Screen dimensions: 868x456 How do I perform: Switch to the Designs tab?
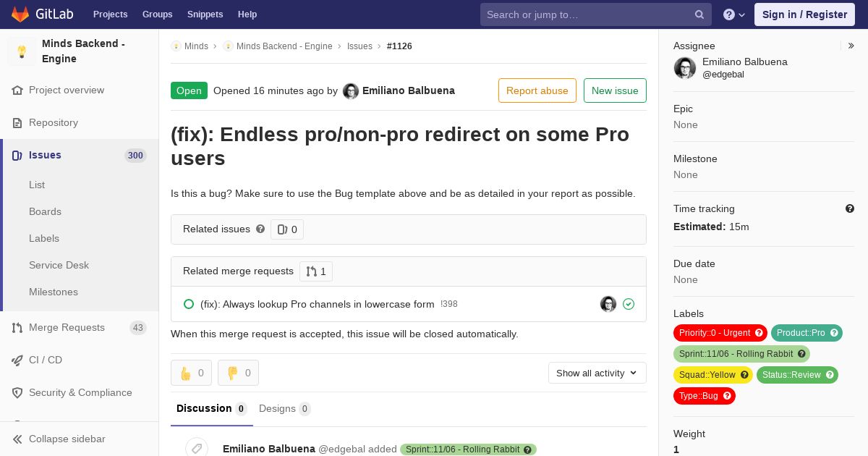[284, 408]
